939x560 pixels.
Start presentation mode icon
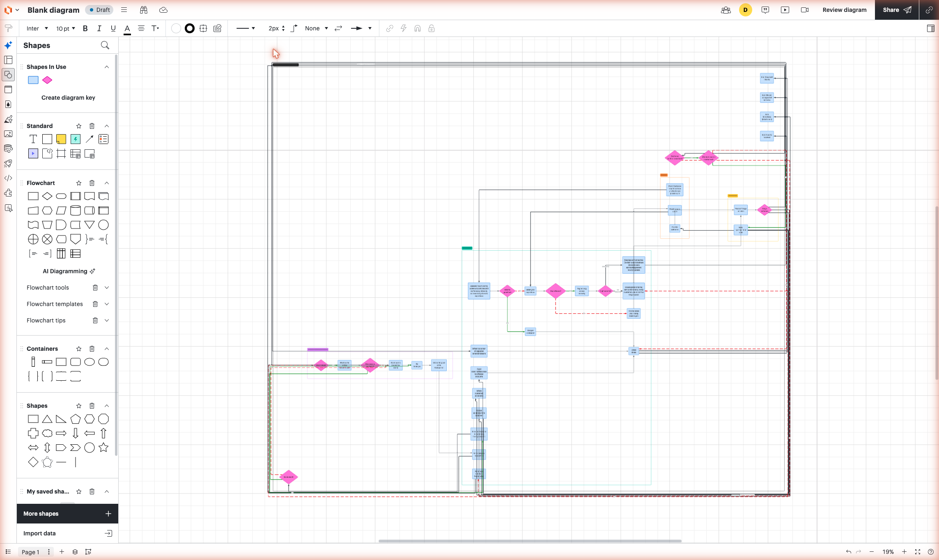[785, 10]
